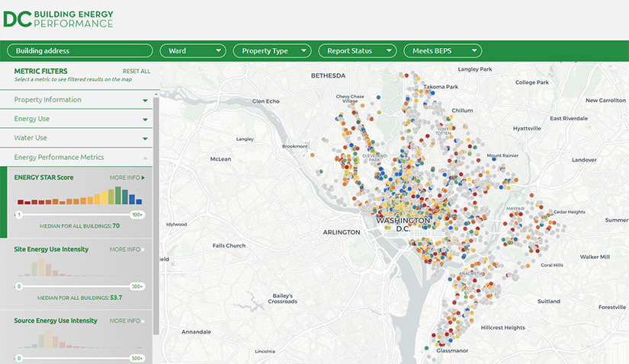Select the Site Energy Use Intensity metric
Screen dimensions: 629x364
pos(51,249)
